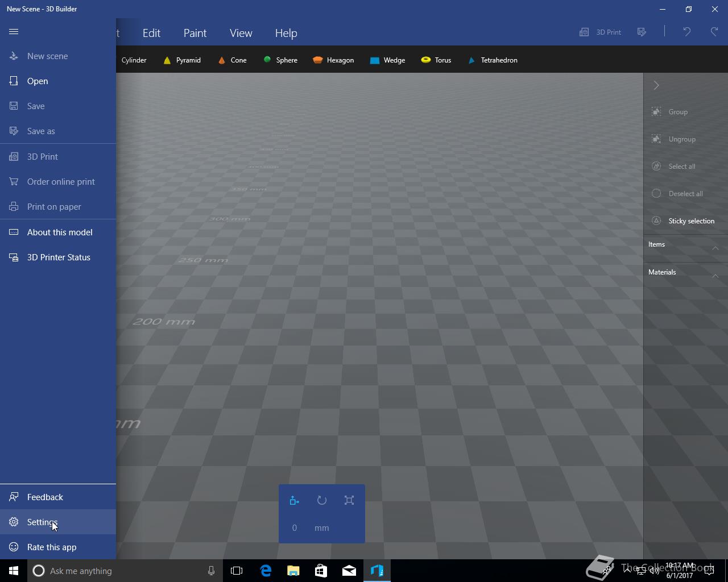This screenshot has width=728, height=582.
Task: Open About this model
Action: [58, 232]
